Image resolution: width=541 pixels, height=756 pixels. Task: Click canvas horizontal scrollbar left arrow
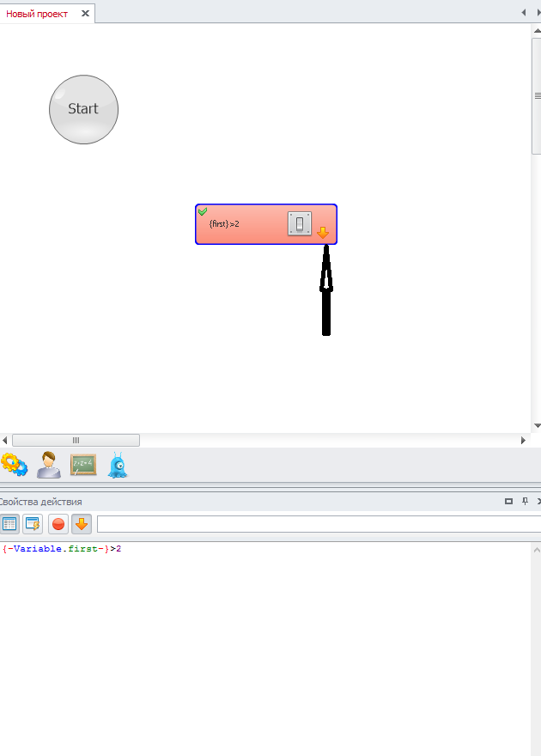click(5, 440)
